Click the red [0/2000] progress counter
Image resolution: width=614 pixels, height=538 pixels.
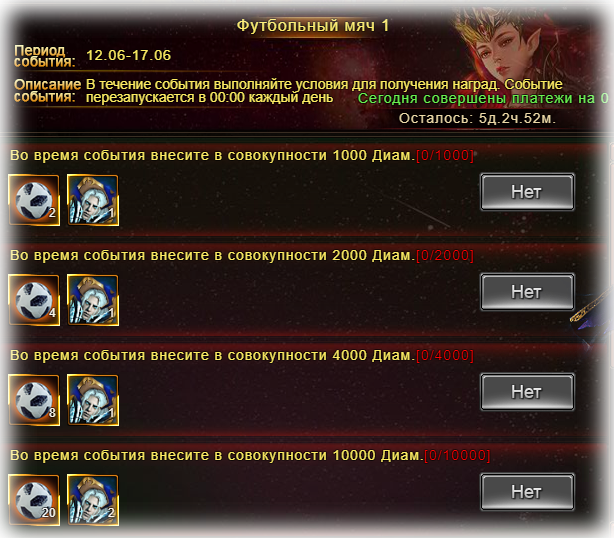click(x=445, y=255)
